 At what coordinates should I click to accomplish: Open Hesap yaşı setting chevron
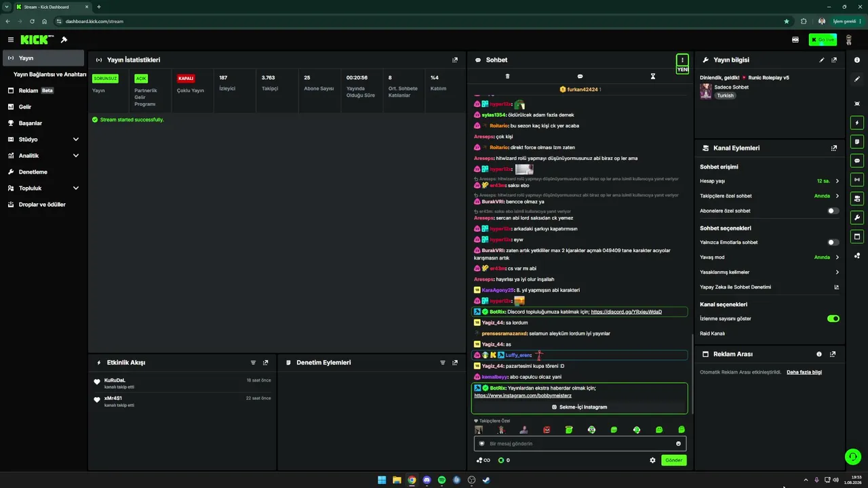[x=837, y=181]
